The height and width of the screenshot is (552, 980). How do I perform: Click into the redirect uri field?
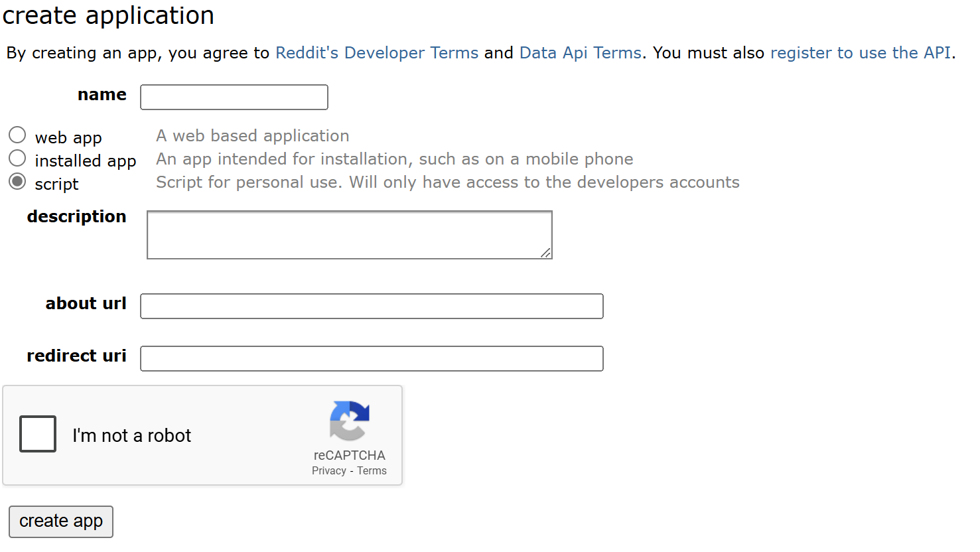pyautogui.click(x=372, y=359)
